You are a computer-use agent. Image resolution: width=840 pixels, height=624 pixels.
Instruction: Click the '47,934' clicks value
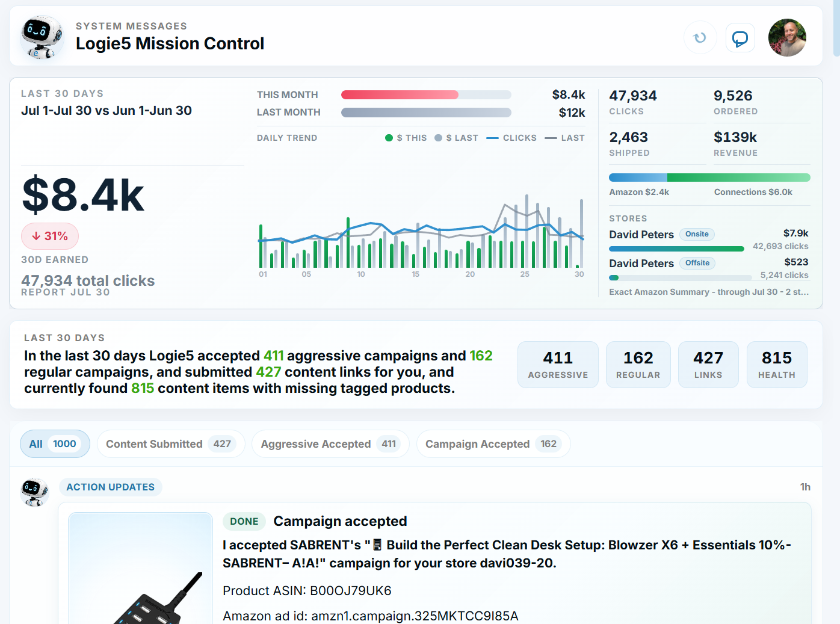point(633,96)
